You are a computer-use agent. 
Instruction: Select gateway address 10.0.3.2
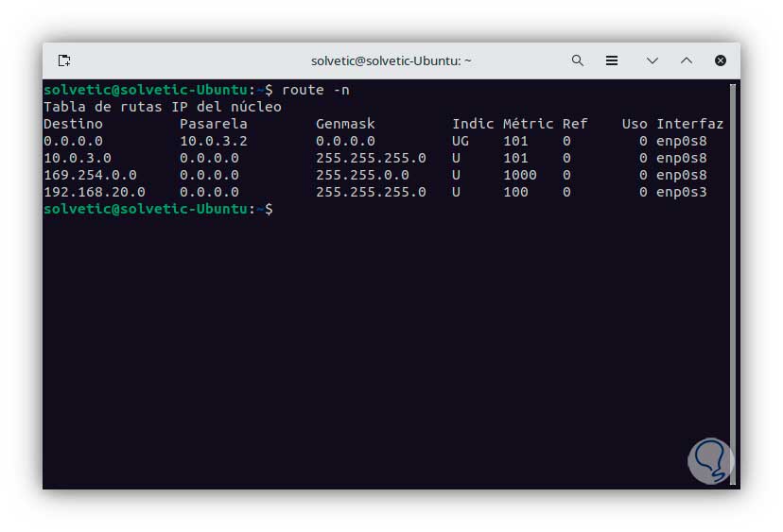coord(213,141)
